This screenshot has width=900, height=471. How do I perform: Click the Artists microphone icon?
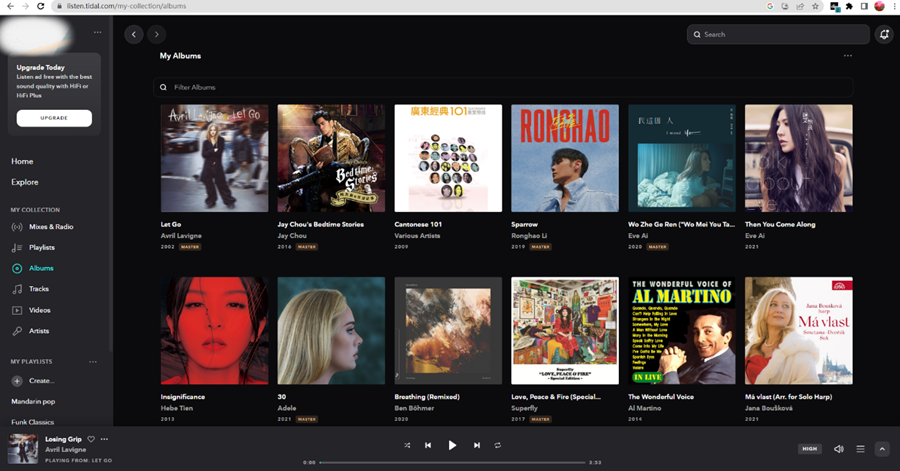point(17,330)
